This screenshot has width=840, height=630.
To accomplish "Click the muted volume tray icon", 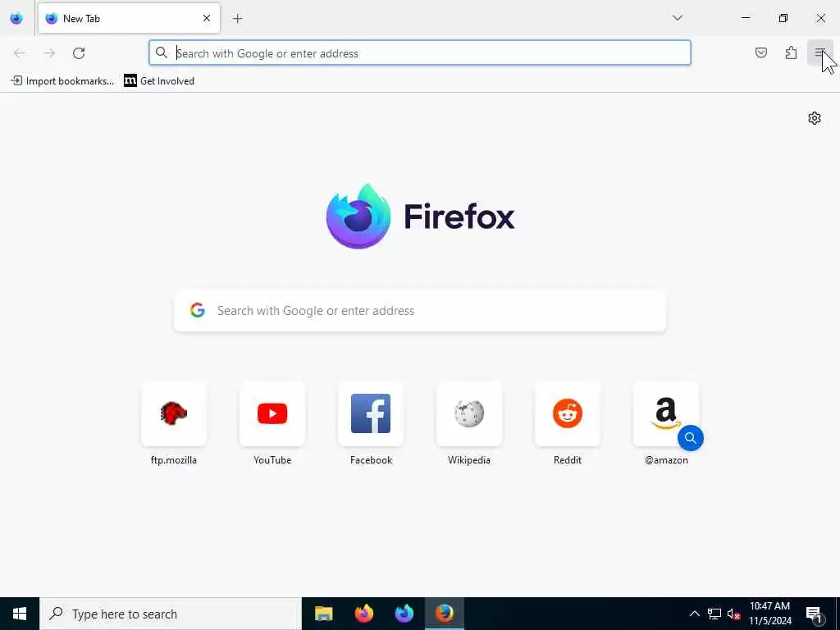I will pos(733,614).
